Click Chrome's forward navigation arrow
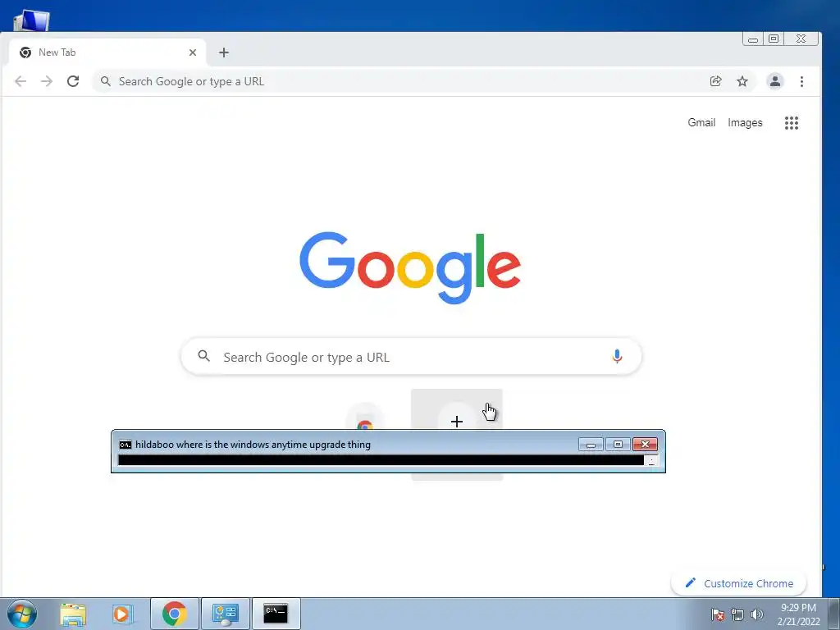The width and height of the screenshot is (840, 630). tap(47, 81)
